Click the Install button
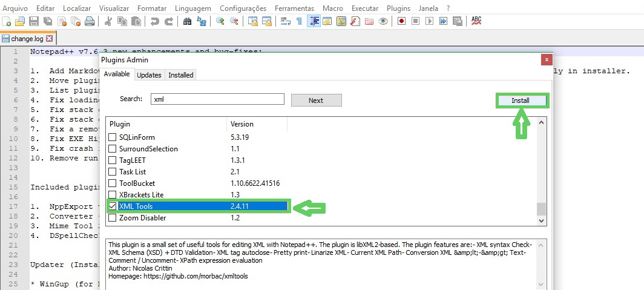Screen dimensions: 644x290 tap(522, 101)
